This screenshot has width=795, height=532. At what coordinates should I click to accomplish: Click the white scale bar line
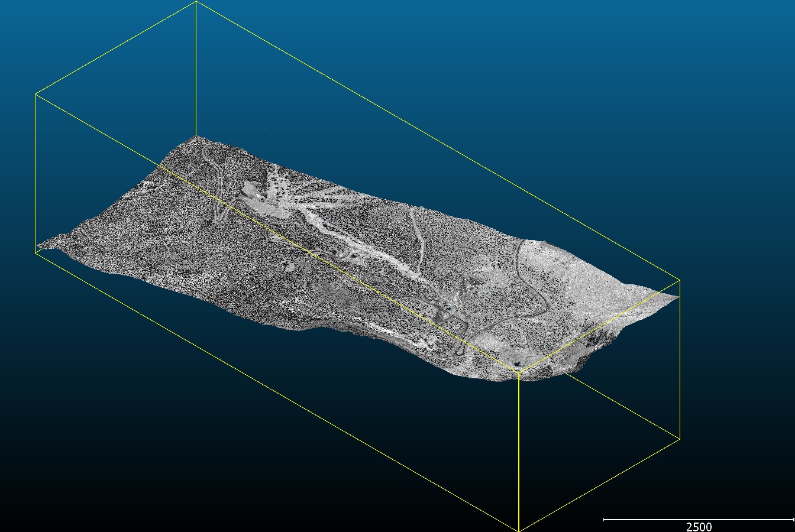(x=698, y=520)
